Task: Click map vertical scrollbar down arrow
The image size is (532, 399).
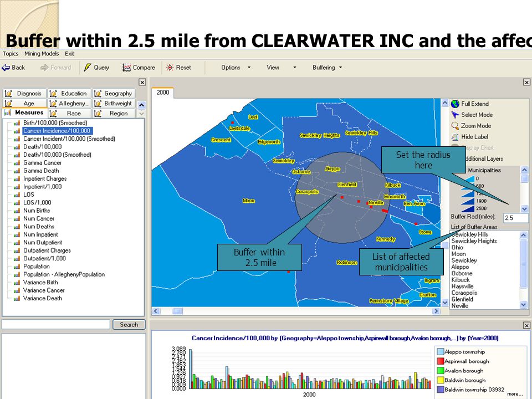Action: pos(445,303)
